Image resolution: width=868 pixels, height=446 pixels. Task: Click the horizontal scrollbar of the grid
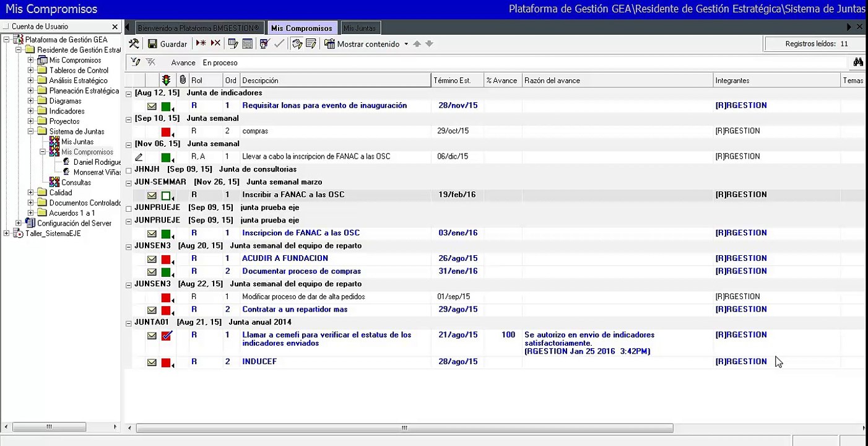[x=404, y=427]
